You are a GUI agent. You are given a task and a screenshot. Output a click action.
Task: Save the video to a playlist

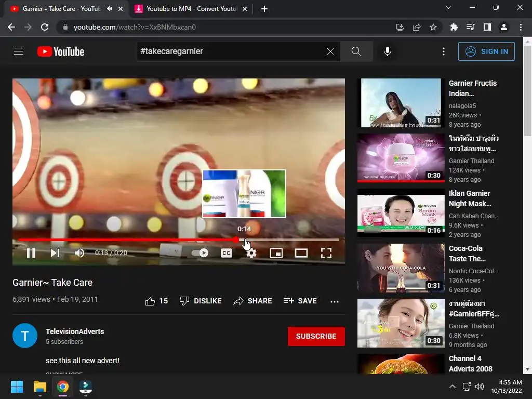tap(300, 301)
